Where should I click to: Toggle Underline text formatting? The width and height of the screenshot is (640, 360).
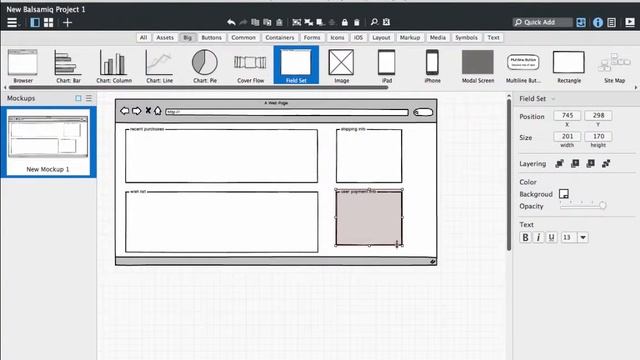(551, 238)
